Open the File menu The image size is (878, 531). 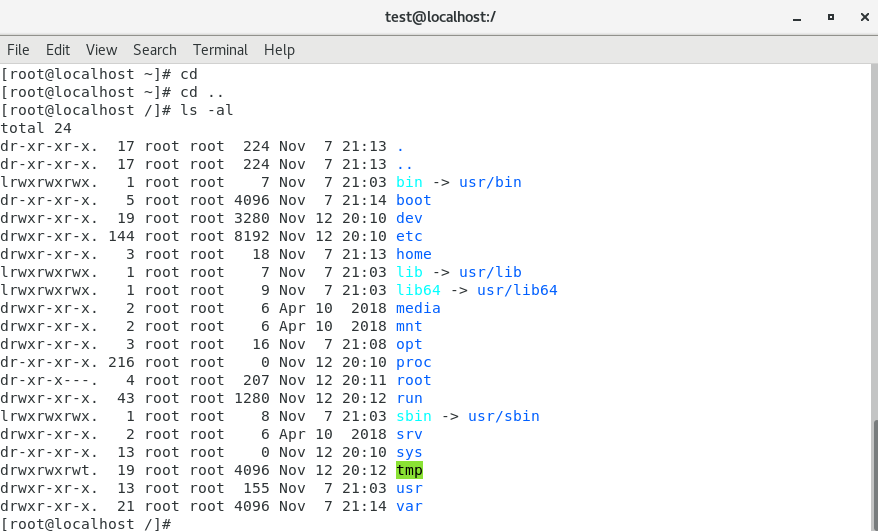point(18,50)
